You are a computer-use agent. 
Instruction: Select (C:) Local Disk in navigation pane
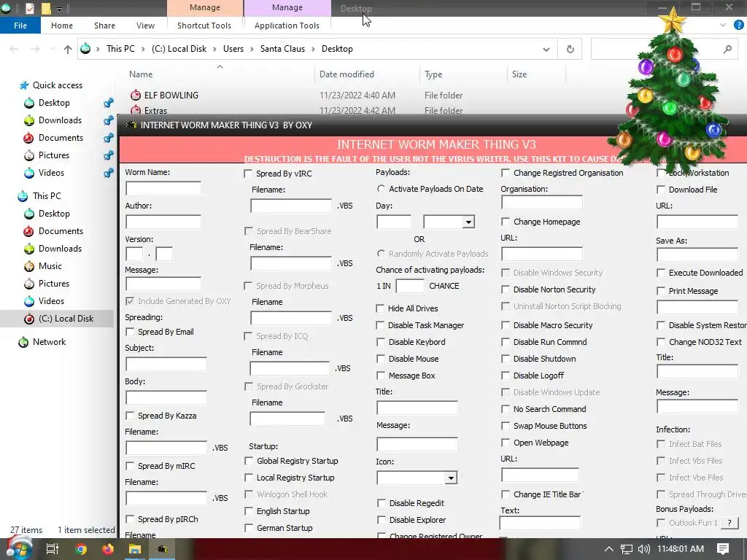(x=66, y=319)
